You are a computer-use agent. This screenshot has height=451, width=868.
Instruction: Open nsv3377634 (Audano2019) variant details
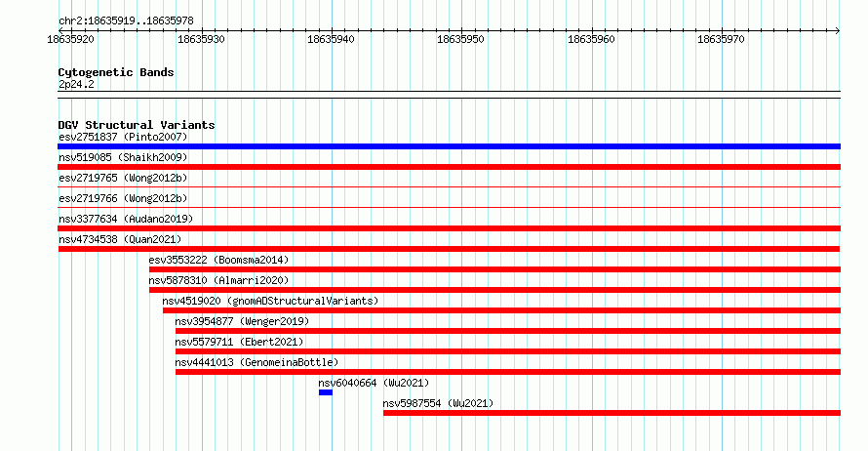(126, 219)
